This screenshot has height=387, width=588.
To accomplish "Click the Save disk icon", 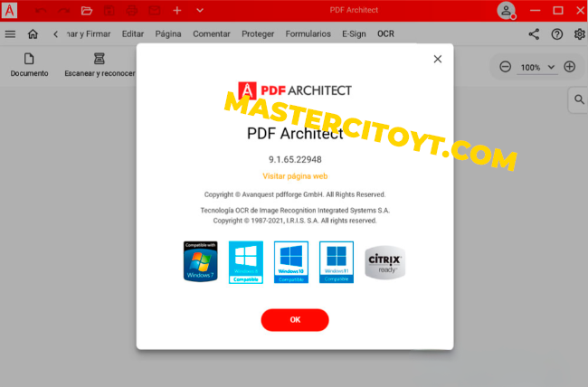I will pyautogui.click(x=109, y=11).
